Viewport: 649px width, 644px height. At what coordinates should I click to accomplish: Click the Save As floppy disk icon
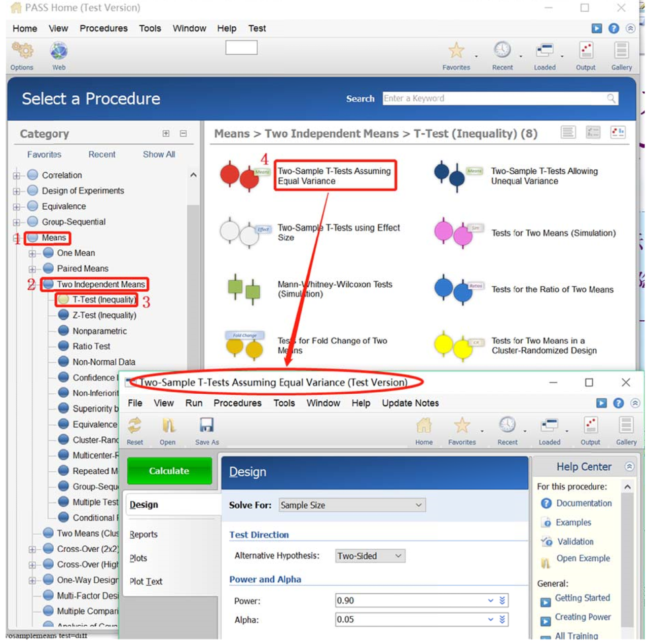pos(206,425)
